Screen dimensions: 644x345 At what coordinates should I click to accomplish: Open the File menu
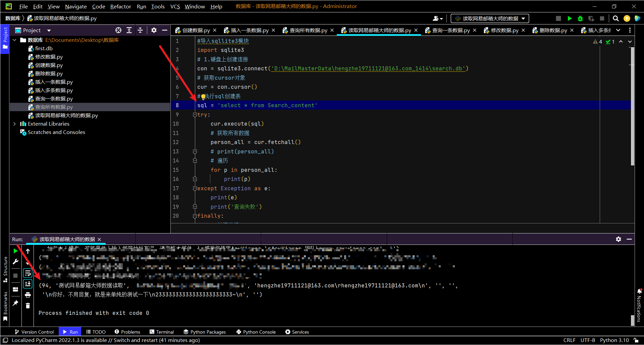23,6
